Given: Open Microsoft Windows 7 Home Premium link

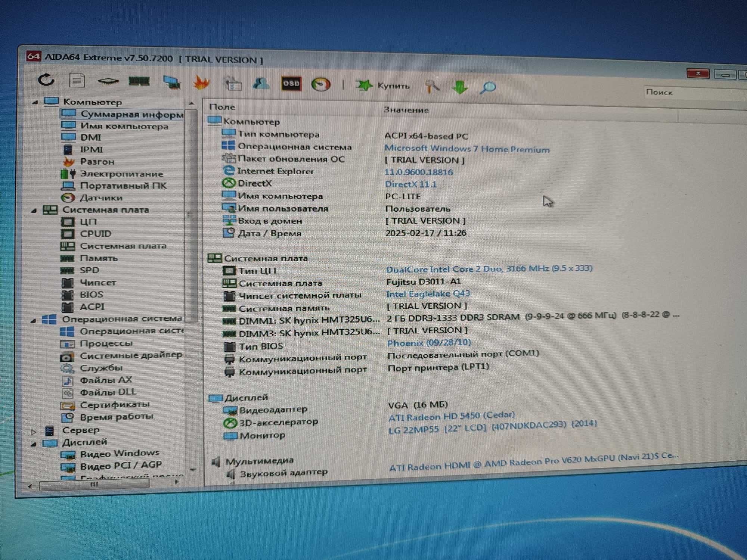Looking at the screenshot, I should (x=467, y=149).
